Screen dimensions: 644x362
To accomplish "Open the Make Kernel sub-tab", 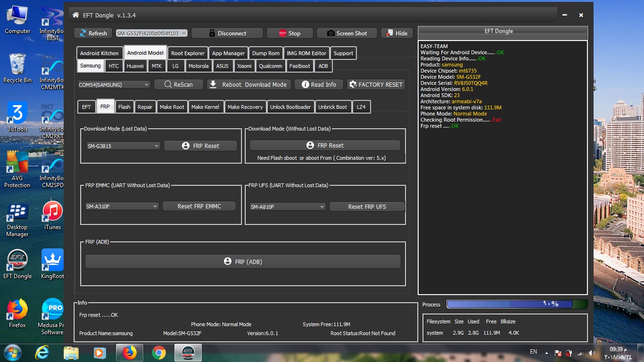I will tap(205, 107).
